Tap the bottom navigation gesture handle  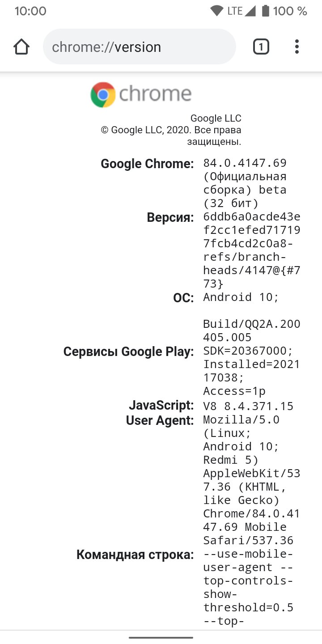click(161, 637)
